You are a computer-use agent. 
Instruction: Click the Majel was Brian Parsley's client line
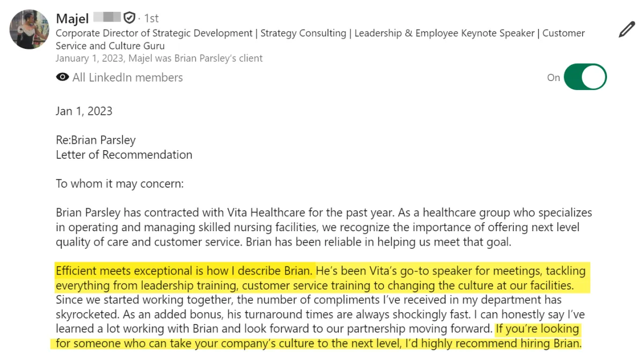[x=159, y=58]
